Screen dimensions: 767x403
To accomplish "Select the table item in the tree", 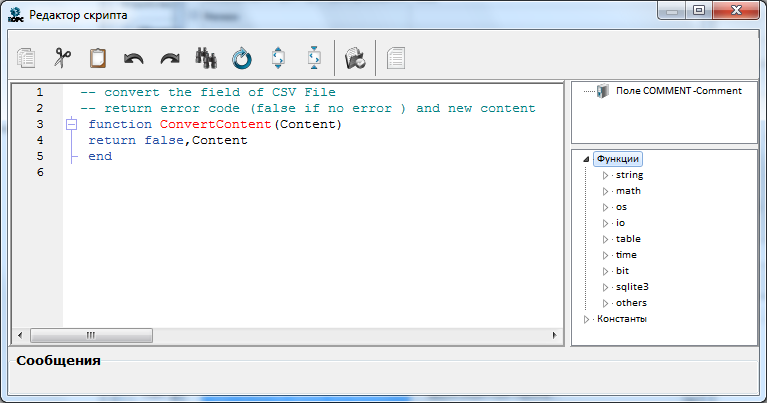I will point(628,239).
